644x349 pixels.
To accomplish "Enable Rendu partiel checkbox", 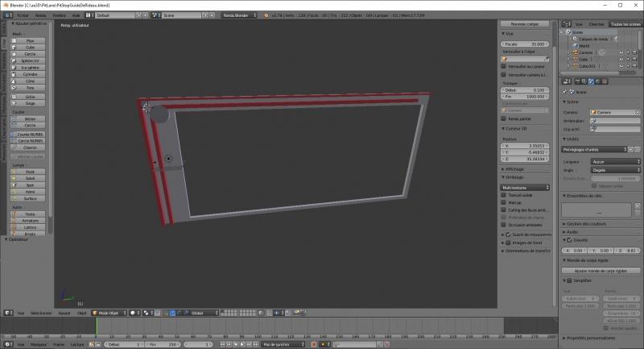I will (x=504, y=118).
